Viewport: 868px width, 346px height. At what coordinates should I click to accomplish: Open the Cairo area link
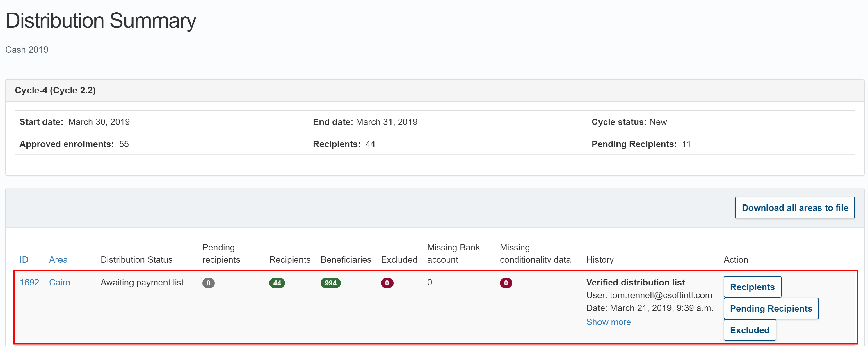(60, 282)
